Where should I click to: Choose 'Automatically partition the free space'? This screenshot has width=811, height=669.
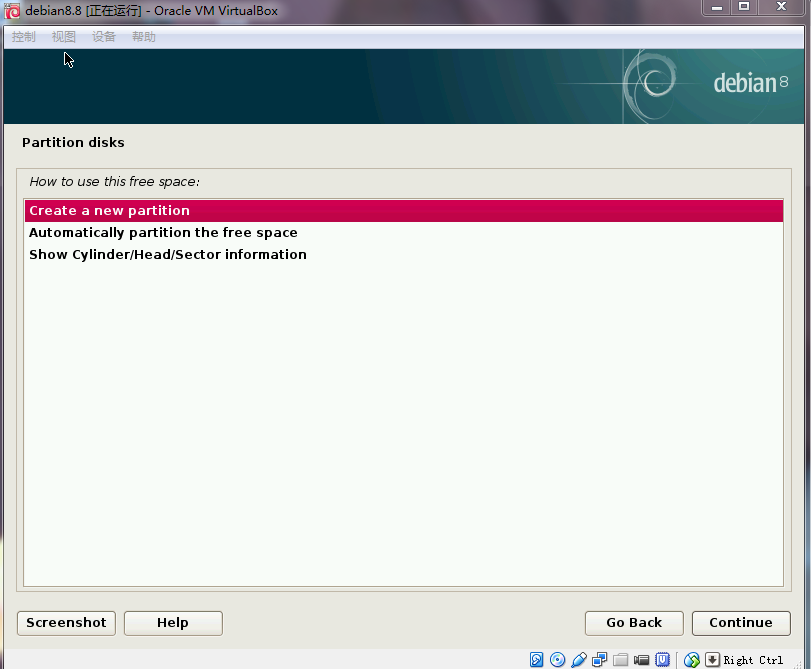point(163,233)
